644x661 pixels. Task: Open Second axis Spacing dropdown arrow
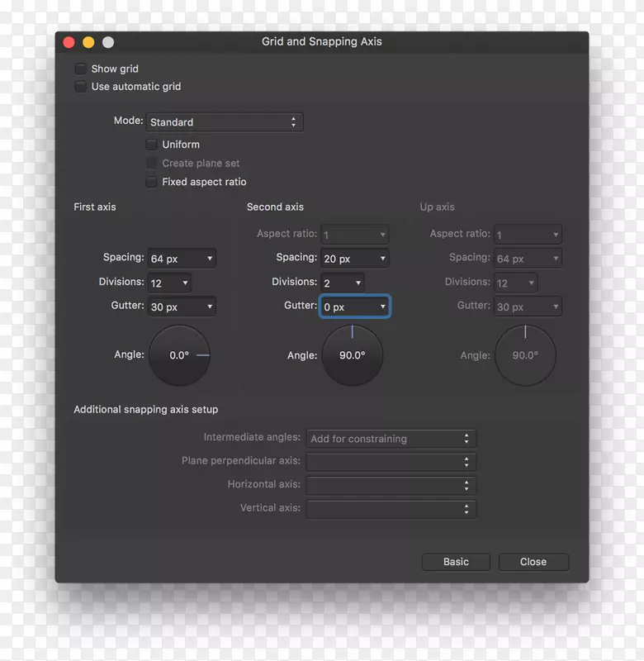pyautogui.click(x=382, y=259)
